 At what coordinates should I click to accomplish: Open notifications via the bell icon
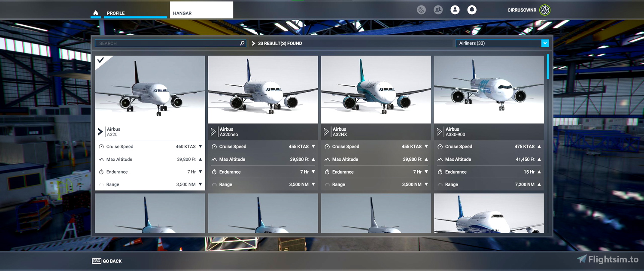pos(472,9)
